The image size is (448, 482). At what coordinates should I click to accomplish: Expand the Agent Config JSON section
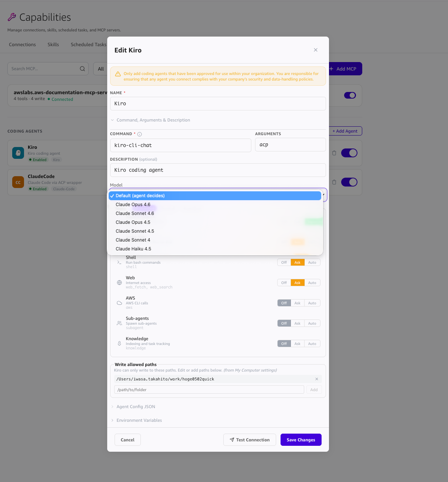point(133,407)
